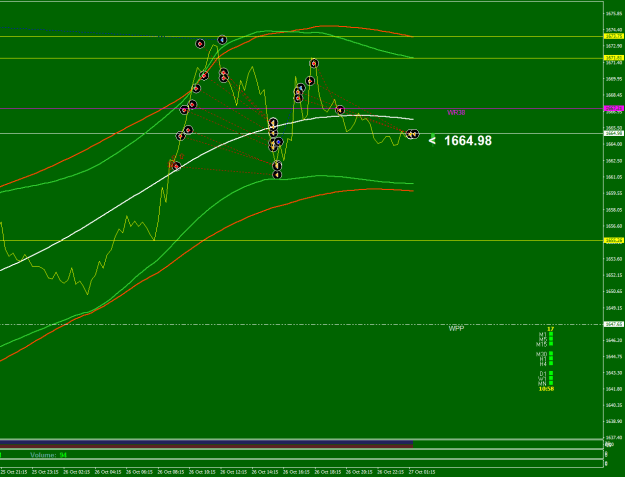
Task: Click the Volume: 94 indicator text
Action: [x=49, y=455]
